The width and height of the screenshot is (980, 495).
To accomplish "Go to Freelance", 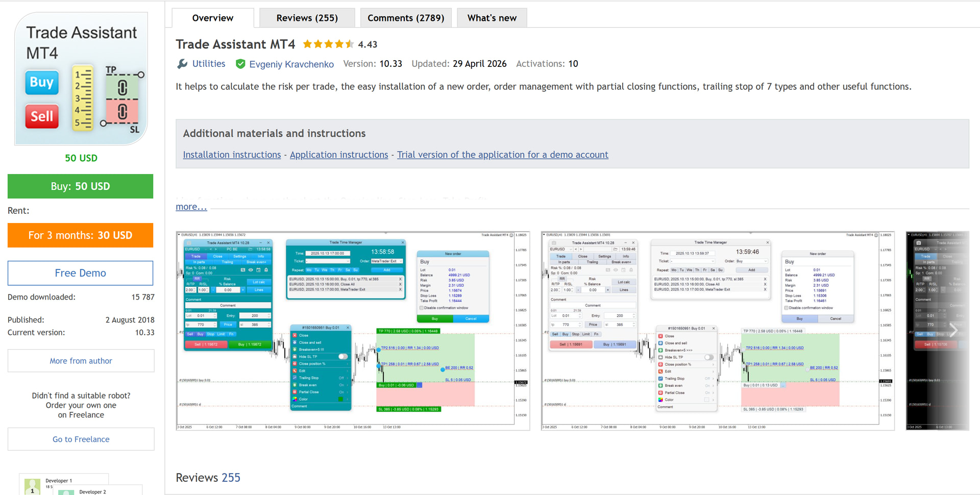I will (81, 439).
